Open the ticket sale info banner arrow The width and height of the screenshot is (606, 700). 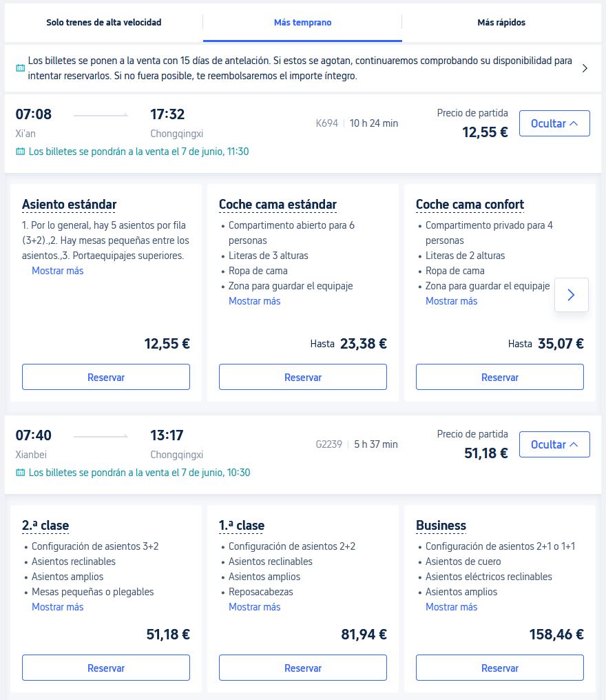tap(585, 68)
